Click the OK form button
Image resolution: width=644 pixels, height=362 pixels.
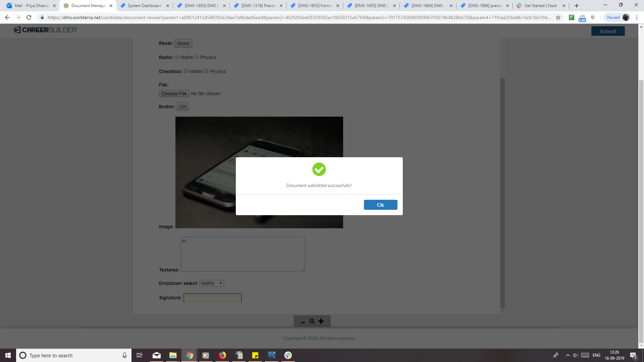[x=183, y=107]
